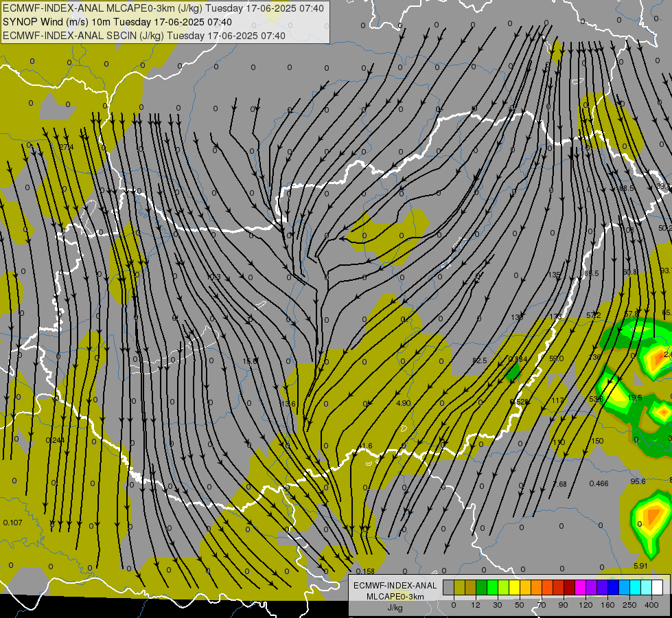Click the map value 4.90
This screenshot has width=672, height=618.
click(x=404, y=403)
